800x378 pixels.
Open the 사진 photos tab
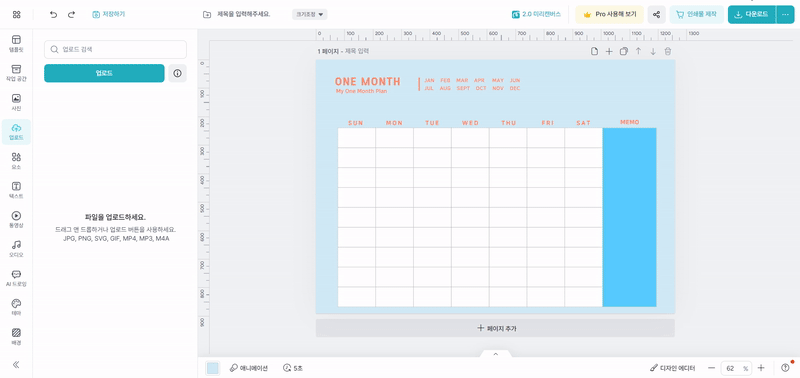point(16,103)
